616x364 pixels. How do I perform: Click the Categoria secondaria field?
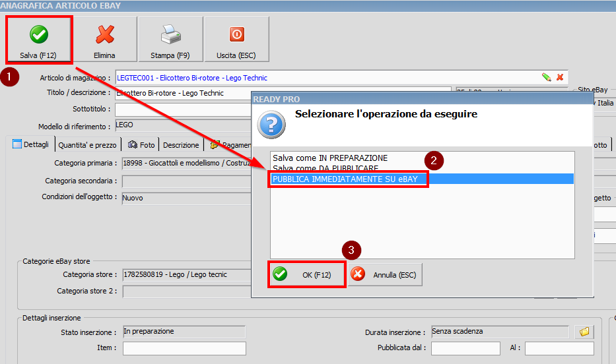coord(187,181)
